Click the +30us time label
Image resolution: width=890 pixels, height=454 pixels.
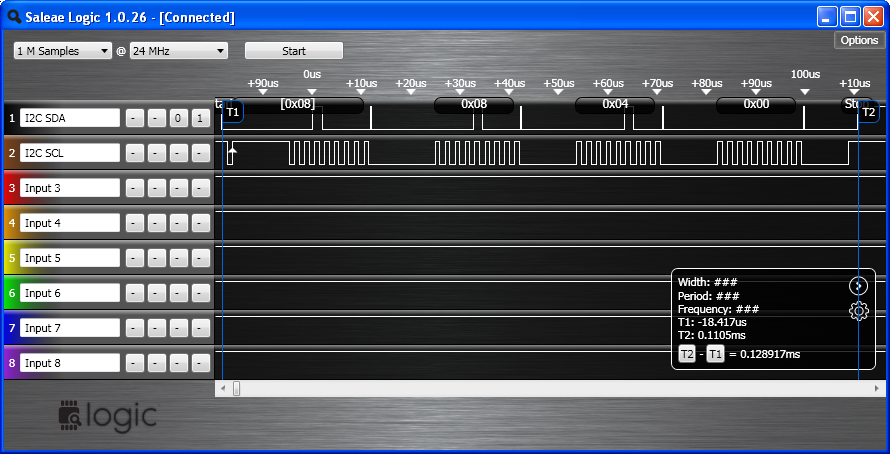coord(460,83)
